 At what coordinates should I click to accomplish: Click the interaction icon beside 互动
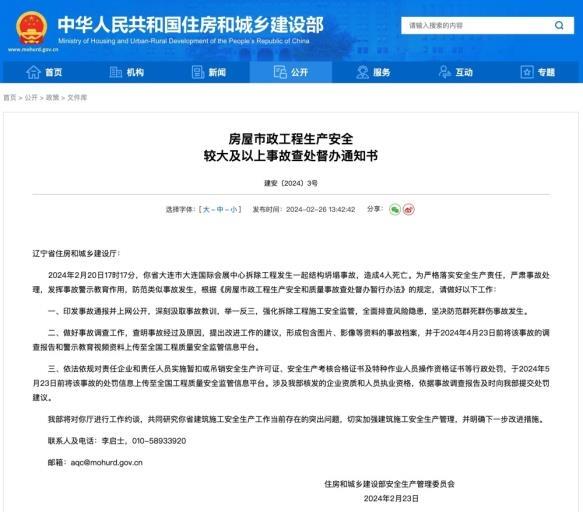point(445,72)
